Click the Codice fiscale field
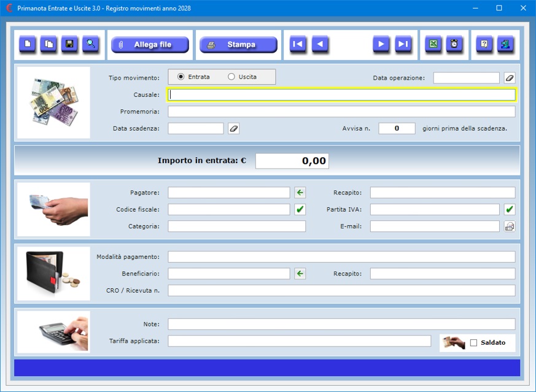The width and height of the screenshot is (536, 392). (x=228, y=209)
